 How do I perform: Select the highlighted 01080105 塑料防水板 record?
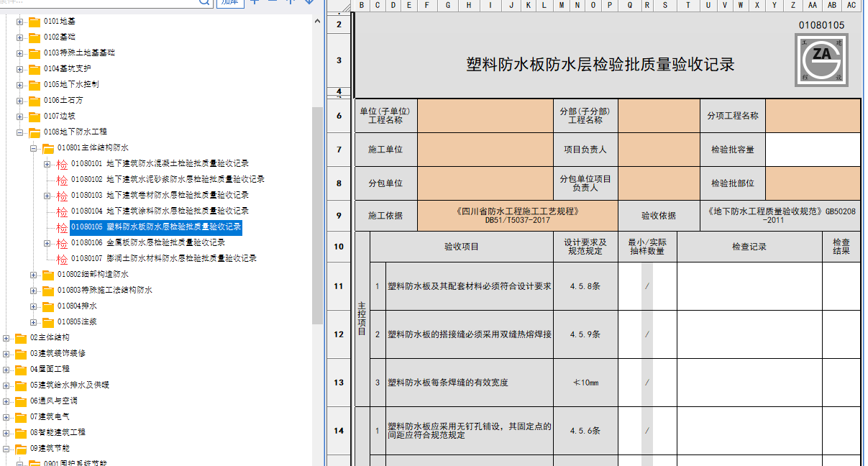[x=156, y=227]
